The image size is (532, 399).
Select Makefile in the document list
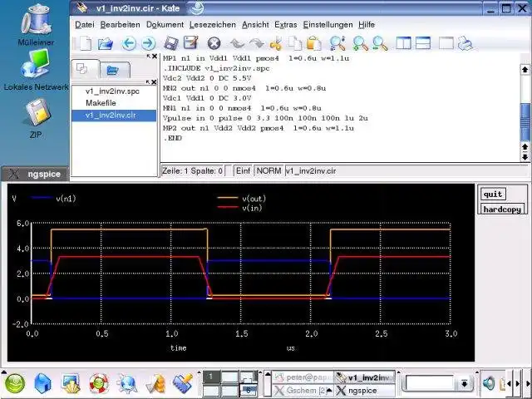click(x=101, y=103)
